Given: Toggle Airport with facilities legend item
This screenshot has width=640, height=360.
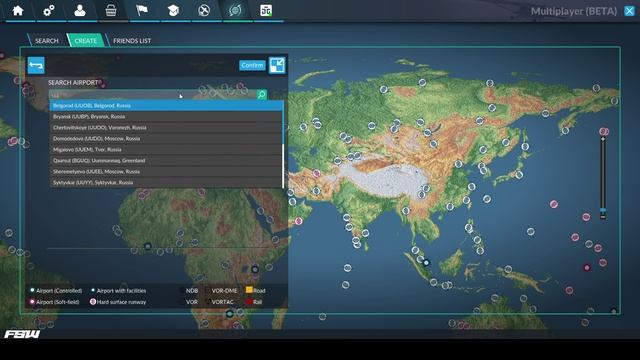Looking at the screenshot, I should click(118, 291).
